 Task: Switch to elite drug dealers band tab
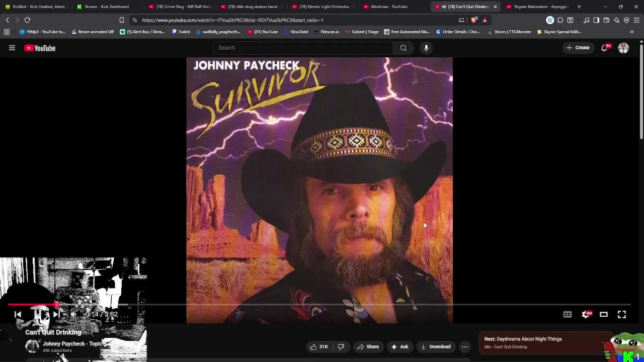pos(251,7)
